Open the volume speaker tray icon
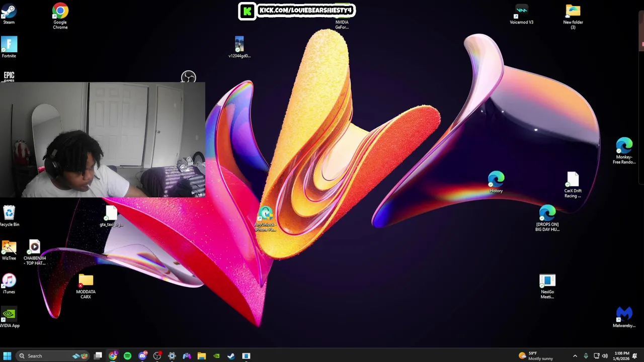Image resolution: width=644 pixels, height=362 pixels. coord(605,356)
